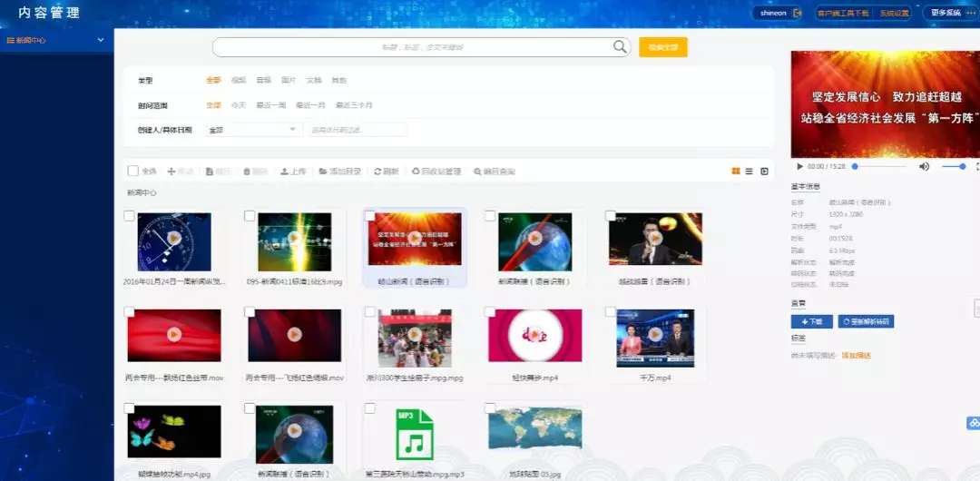This screenshot has height=481, width=980.
Task: Set time range to last three months
Action: pos(354,105)
